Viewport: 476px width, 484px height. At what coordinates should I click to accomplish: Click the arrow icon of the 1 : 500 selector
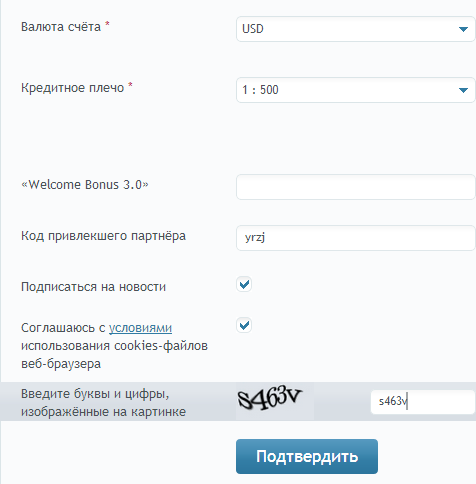click(463, 90)
